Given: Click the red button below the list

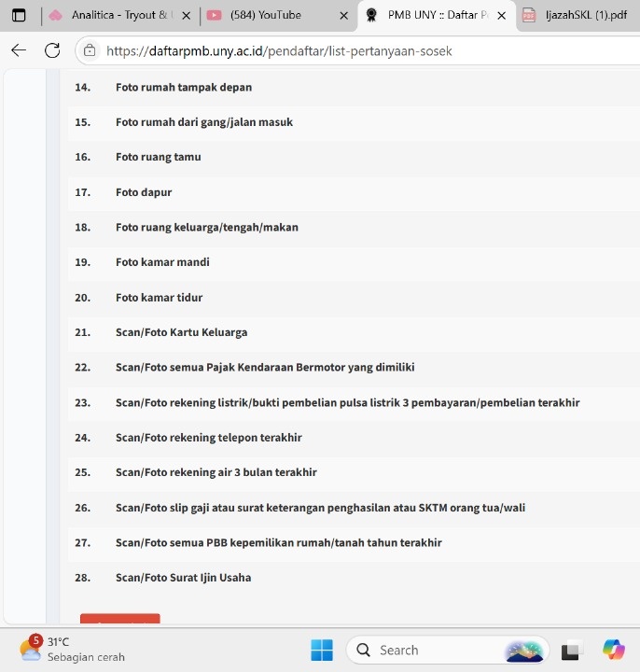Looking at the screenshot, I should pyautogui.click(x=120, y=619).
